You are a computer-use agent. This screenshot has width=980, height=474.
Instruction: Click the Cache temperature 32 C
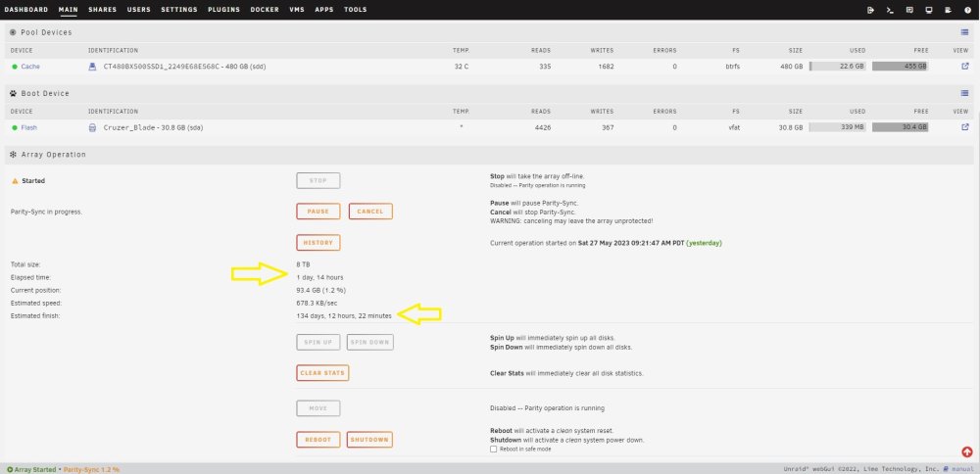462,67
